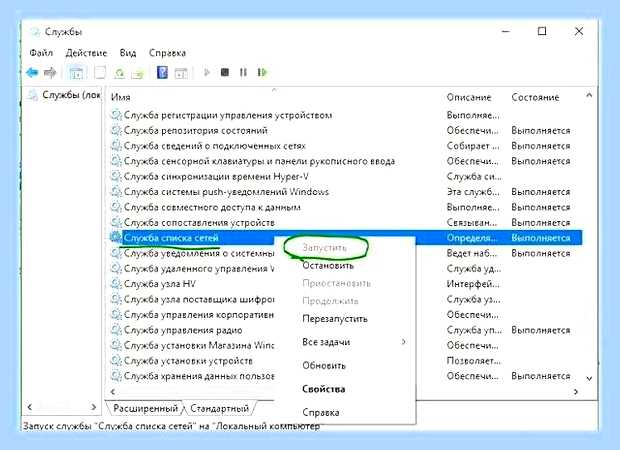Select Служба узла поставщика шифрования row
The height and width of the screenshot is (450, 620).
198,299
